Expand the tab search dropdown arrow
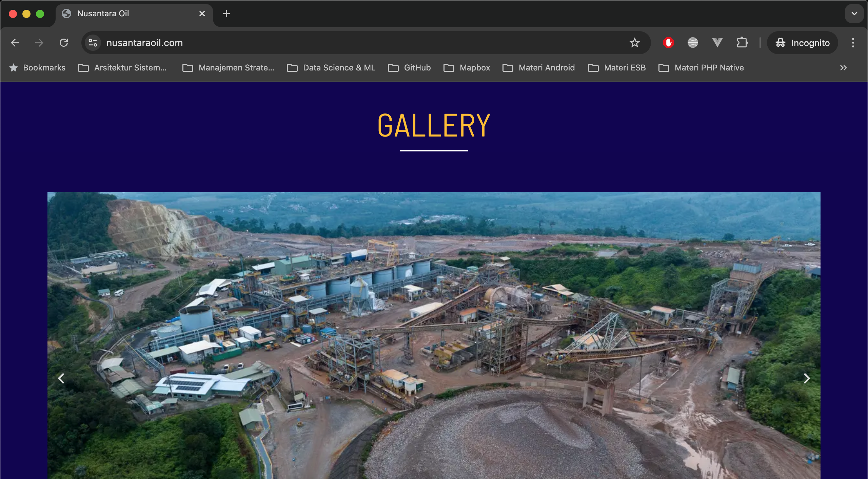 point(854,14)
